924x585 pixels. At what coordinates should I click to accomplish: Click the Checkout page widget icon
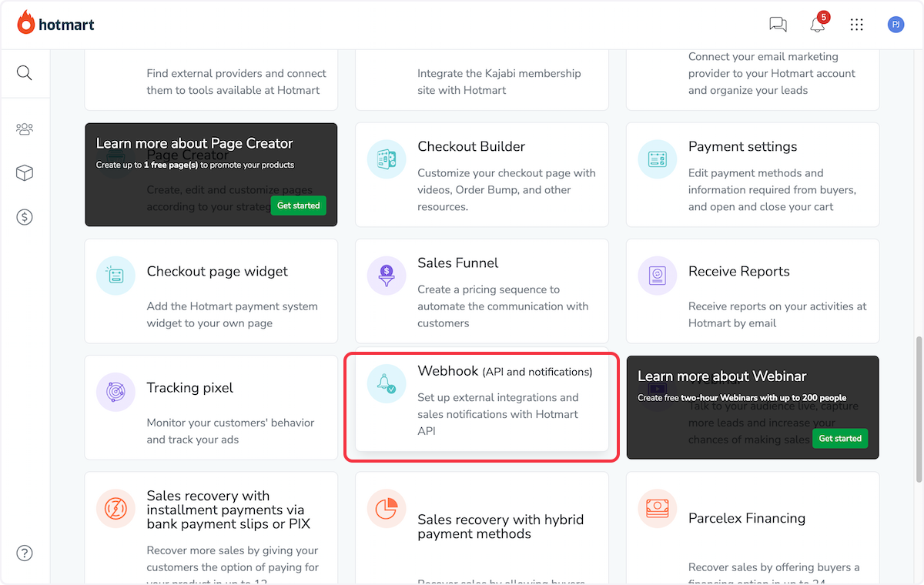pos(115,276)
